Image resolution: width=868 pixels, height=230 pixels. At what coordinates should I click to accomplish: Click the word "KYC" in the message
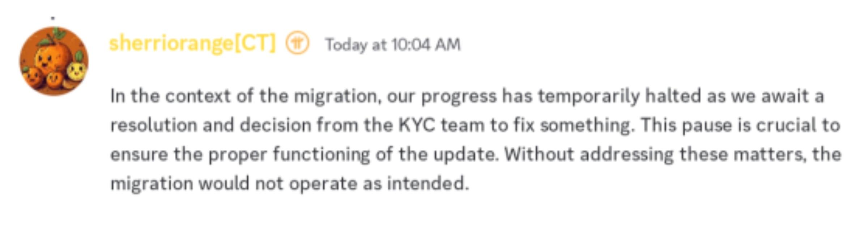[417, 125]
